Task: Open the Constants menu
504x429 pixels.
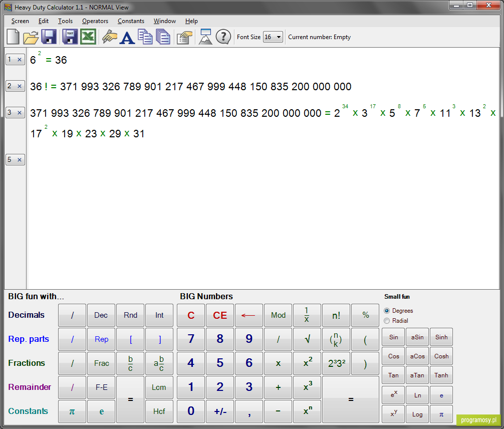Action: click(x=131, y=21)
